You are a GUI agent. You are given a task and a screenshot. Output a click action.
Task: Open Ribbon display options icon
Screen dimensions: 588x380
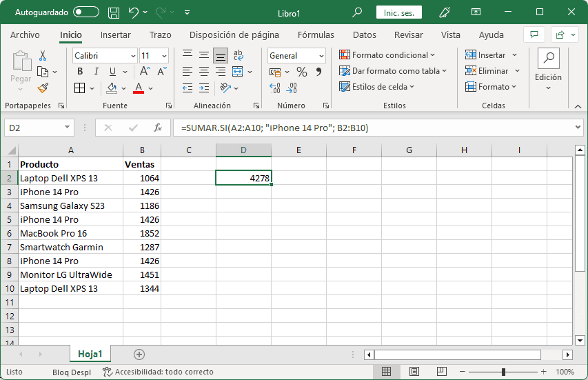click(476, 12)
